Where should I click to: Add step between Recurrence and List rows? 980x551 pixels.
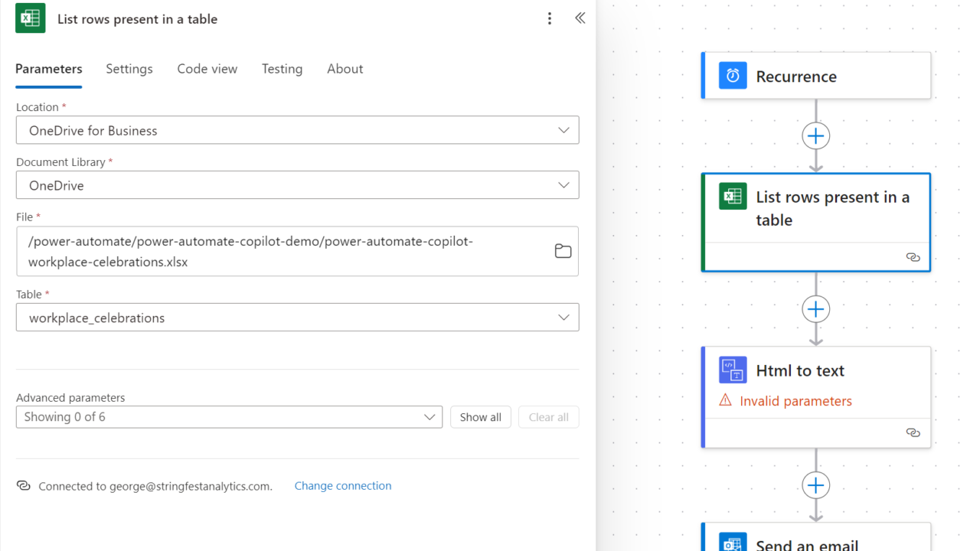coord(816,136)
